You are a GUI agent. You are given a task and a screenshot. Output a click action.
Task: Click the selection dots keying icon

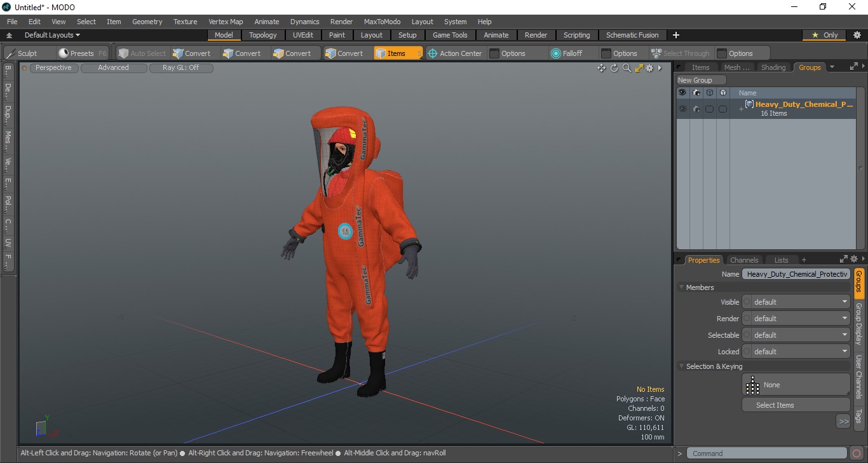753,385
